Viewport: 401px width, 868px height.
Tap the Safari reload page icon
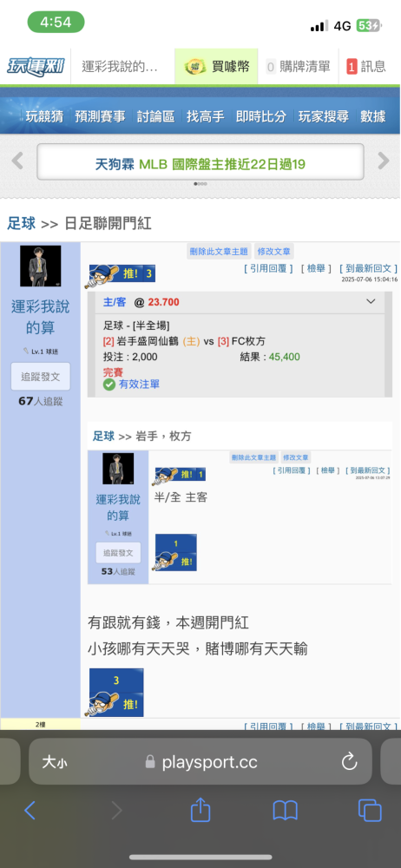[x=349, y=762]
